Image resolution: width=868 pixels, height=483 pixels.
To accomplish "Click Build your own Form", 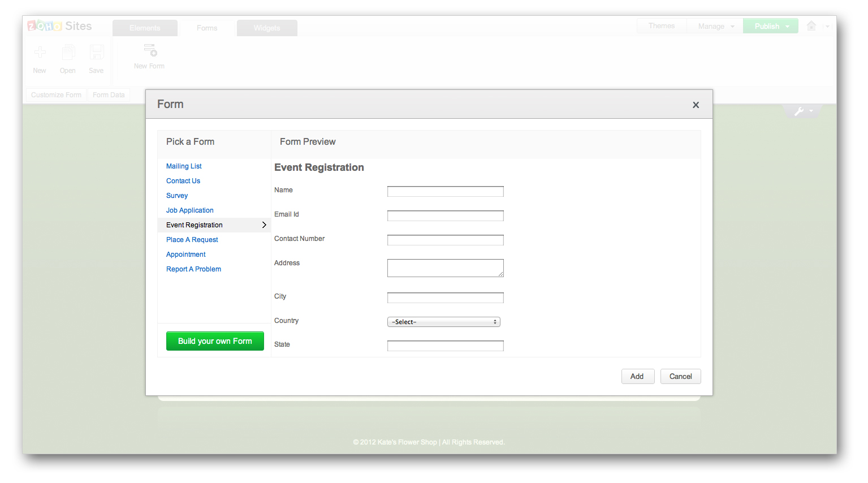I will [215, 341].
